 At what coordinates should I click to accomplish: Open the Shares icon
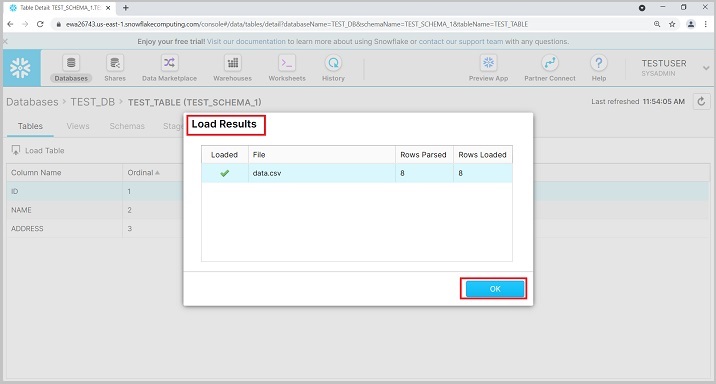[x=115, y=63]
